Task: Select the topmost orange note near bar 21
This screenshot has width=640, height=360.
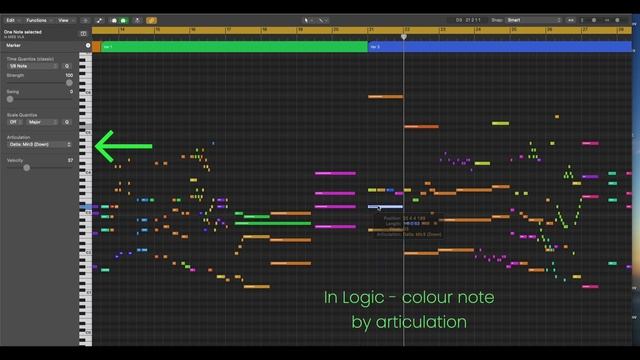Action: click(x=386, y=97)
